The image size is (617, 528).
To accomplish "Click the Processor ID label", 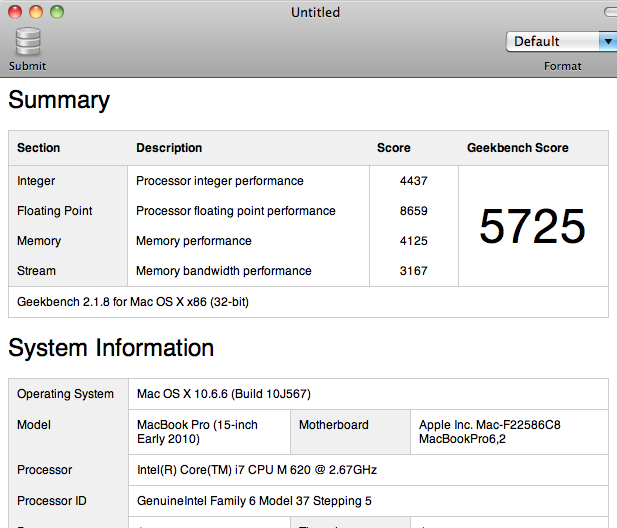I will (52, 501).
